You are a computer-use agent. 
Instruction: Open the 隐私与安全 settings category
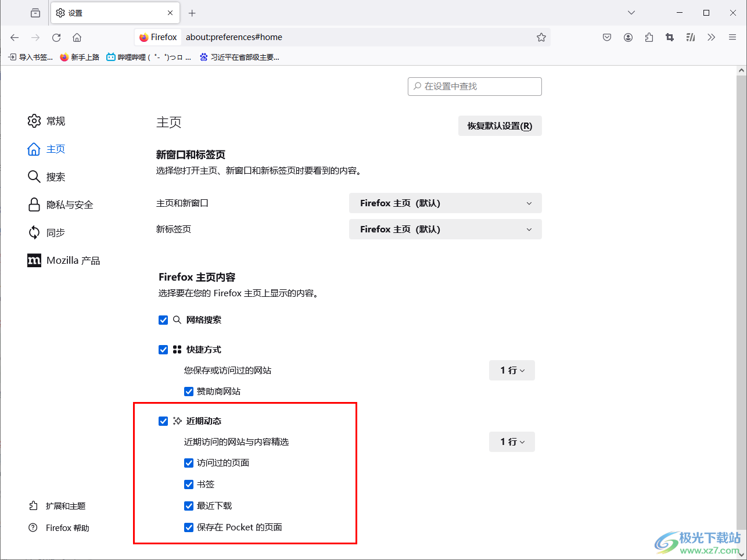pos(60,204)
